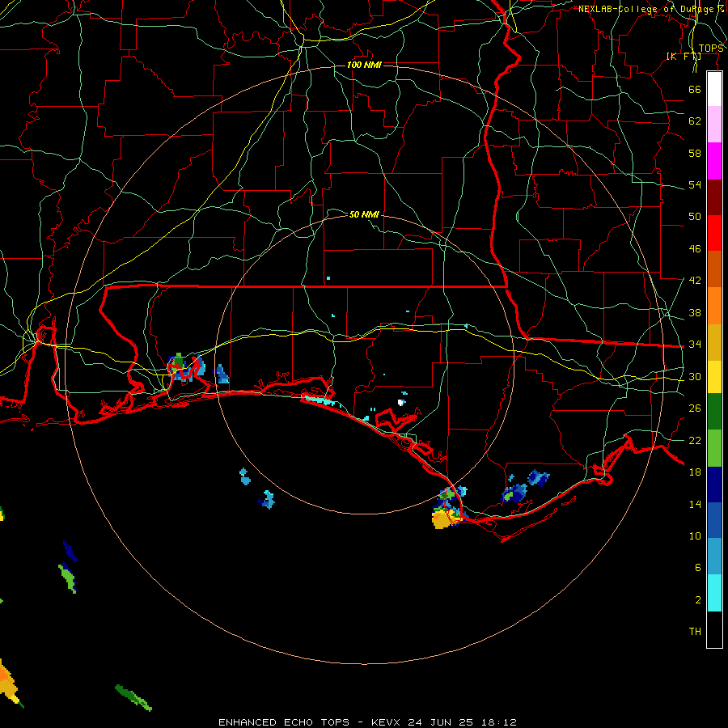Select the black TH threshold swatch
728x728 pixels.
pyautogui.click(x=714, y=629)
